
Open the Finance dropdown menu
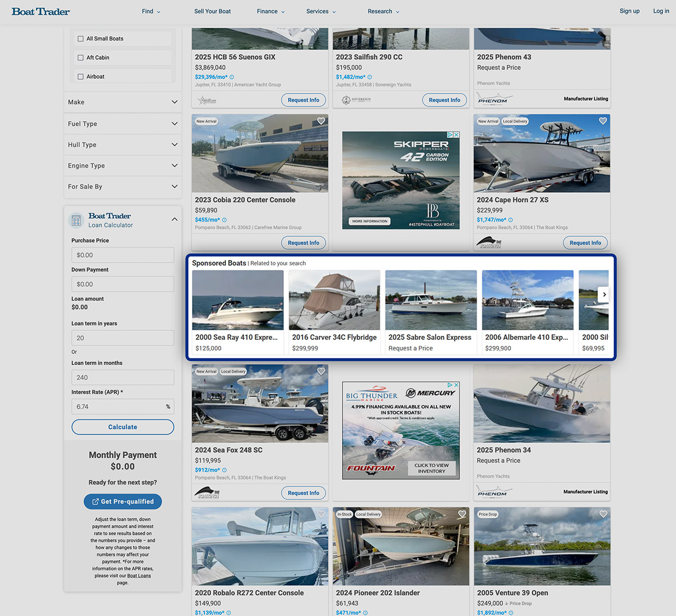click(271, 11)
